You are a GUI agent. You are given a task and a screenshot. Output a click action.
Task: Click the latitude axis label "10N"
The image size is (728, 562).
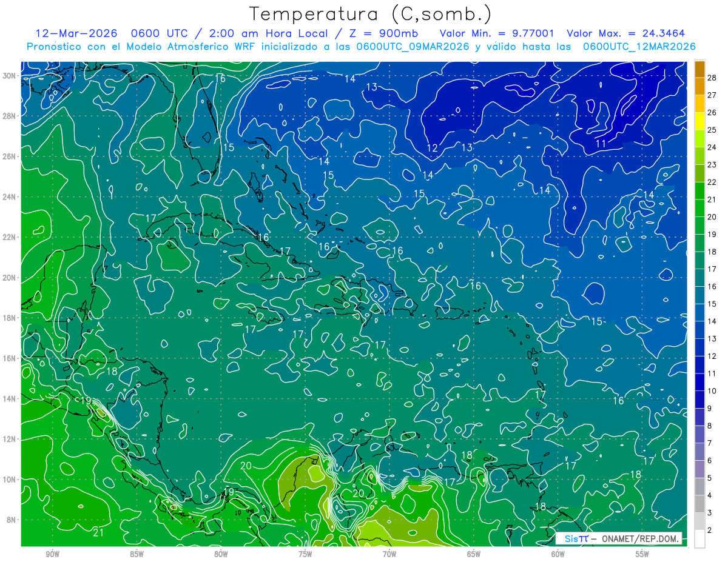(9, 480)
